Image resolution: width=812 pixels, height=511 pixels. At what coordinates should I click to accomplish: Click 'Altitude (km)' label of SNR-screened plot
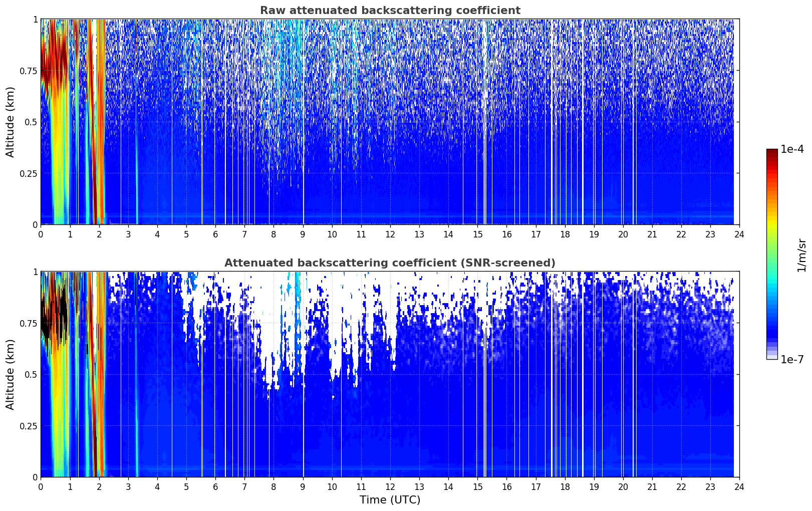(11, 374)
